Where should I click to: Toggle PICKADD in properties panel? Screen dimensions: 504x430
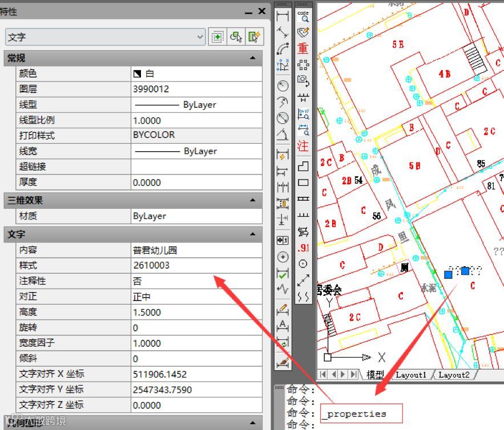coord(217,37)
